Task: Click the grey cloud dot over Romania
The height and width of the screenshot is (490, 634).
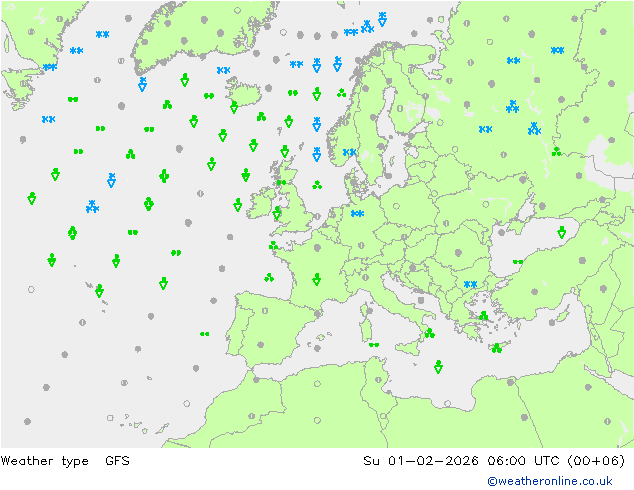Action: point(458,253)
